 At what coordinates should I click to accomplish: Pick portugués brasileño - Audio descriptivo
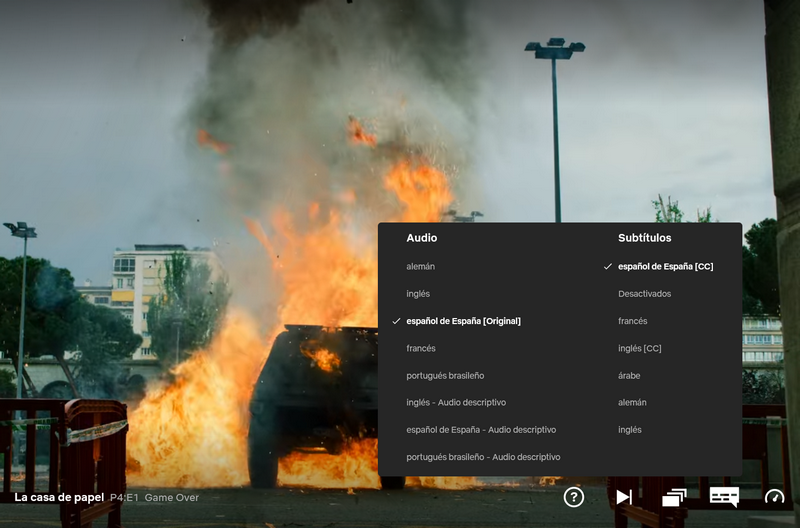click(x=483, y=457)
